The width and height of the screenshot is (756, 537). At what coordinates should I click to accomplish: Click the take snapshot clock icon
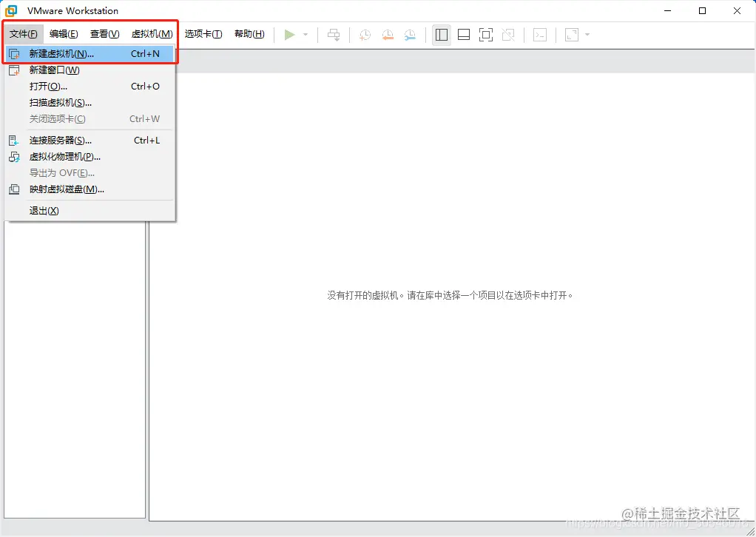click(365, 35)
